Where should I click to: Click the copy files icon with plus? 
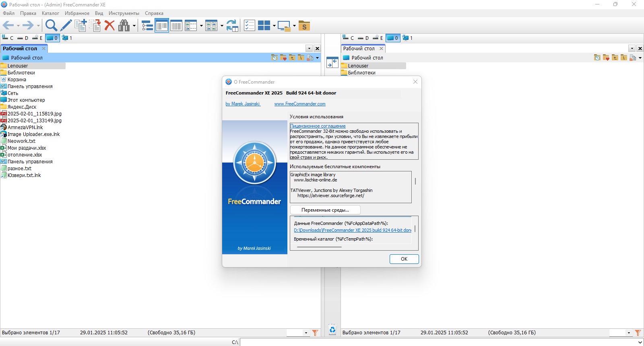tap(80, 26)
